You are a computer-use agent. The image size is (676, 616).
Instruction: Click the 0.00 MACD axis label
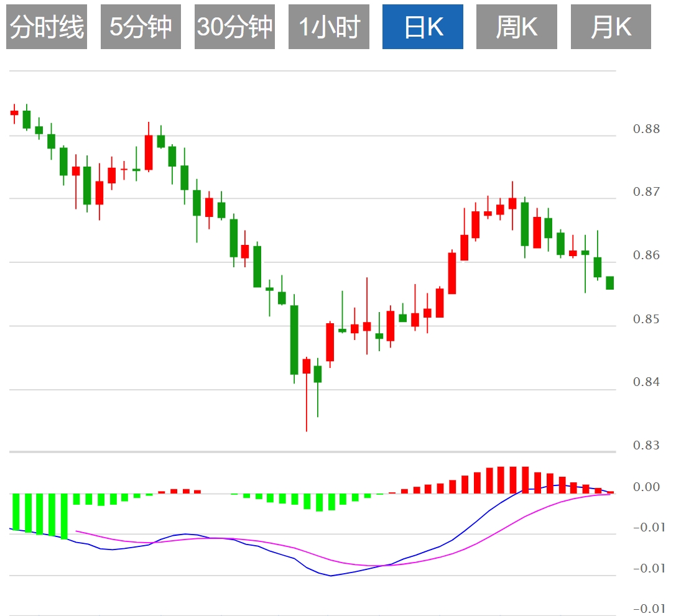tap(646, 487)
